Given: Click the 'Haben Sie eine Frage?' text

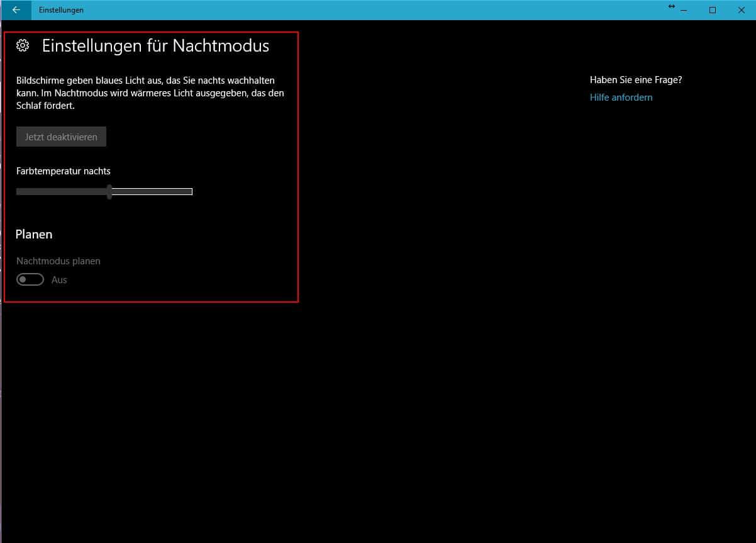Looking at the screenshot, I should coord(636,80).
